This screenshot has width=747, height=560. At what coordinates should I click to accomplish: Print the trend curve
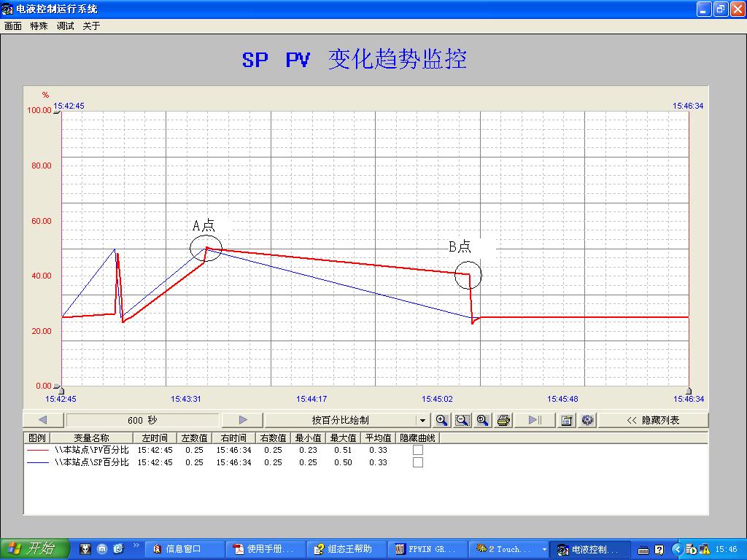(x=503, y=420)
